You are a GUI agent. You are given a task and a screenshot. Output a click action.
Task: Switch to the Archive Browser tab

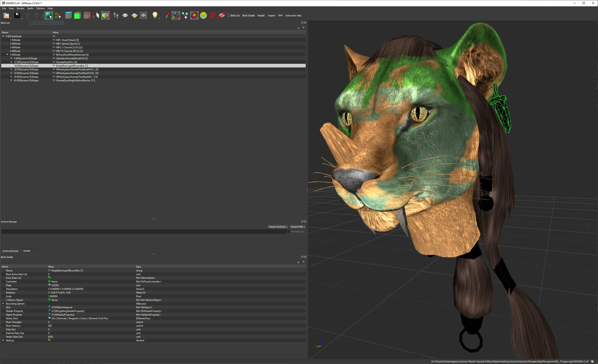[x=11, y=251]
